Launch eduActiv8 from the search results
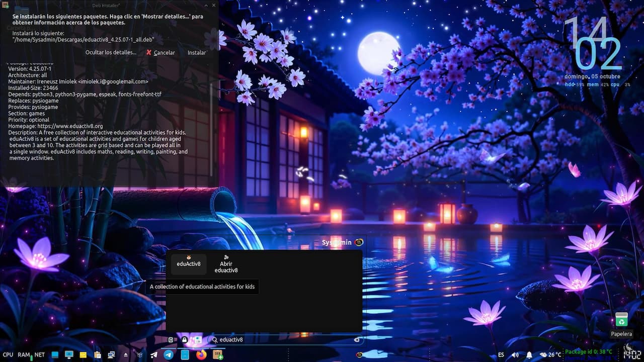Screen dimensions: 644x362 click(x=189, y=264)
